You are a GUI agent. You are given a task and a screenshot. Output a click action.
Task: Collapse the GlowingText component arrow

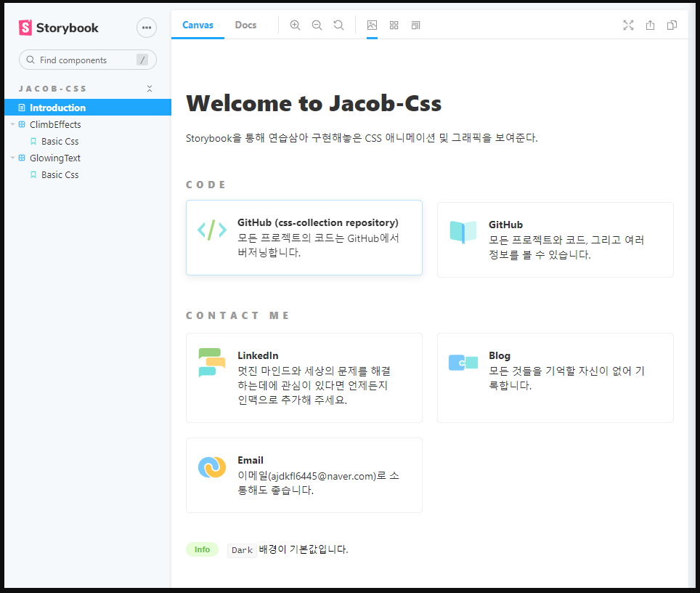coord(12,158)
